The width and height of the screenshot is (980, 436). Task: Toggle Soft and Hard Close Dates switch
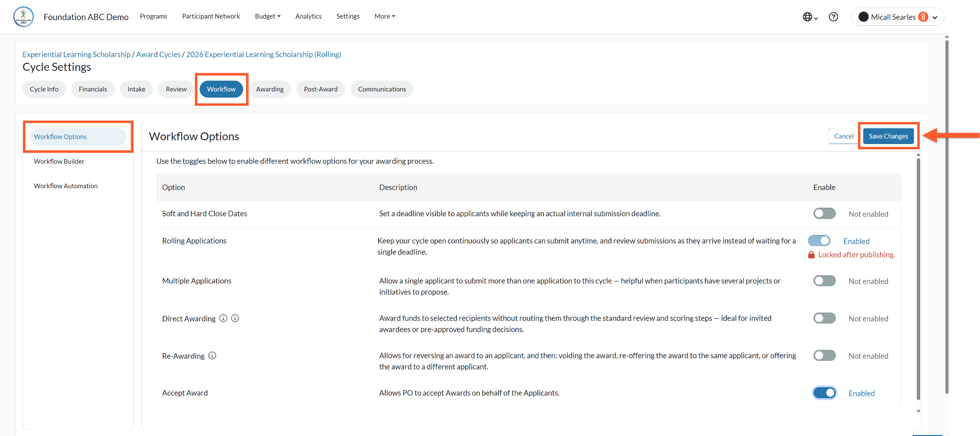824,213
